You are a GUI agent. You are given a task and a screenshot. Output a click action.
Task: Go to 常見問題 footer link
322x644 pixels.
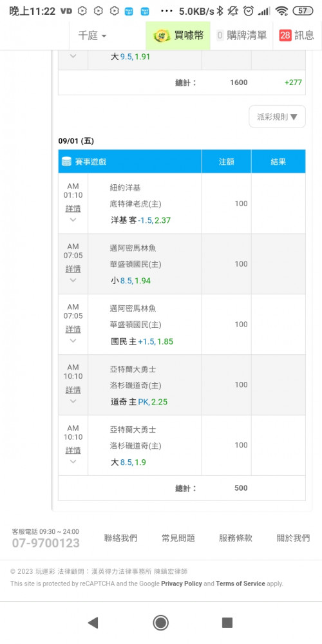(x=178, y=538)
